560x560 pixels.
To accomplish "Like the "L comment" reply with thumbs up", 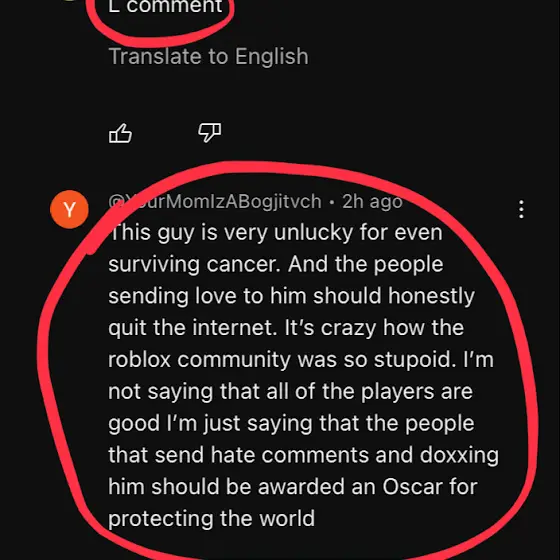I will coord(120,134).
